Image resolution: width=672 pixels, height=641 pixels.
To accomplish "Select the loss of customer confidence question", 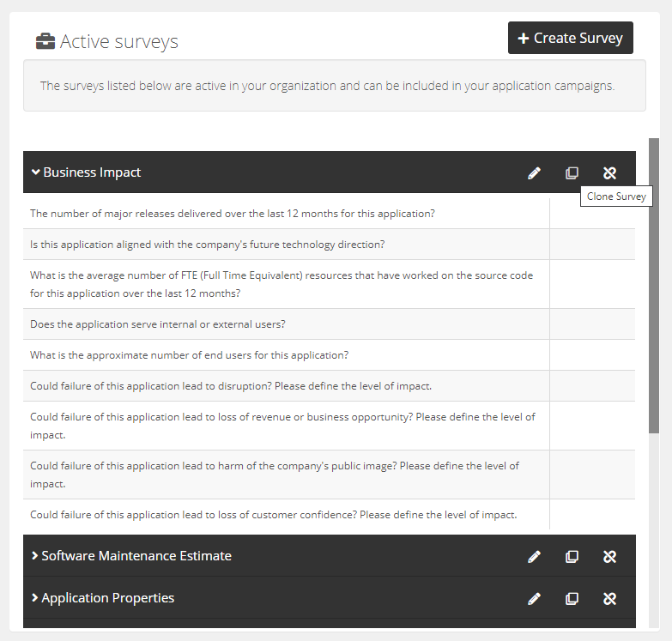I will 273,515.
